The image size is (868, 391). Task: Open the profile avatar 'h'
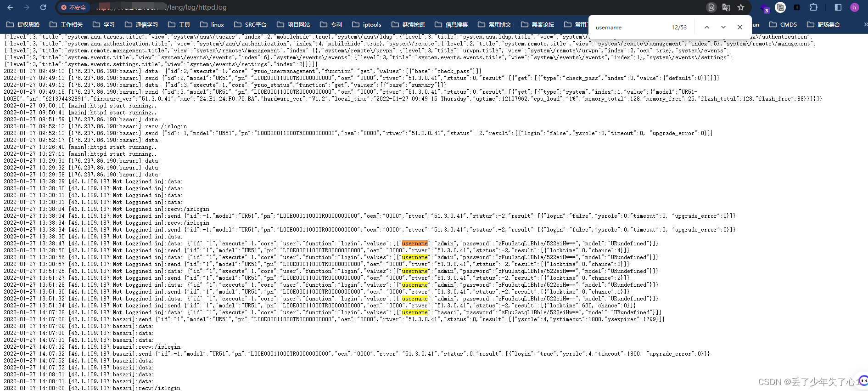tap(855, 7)
